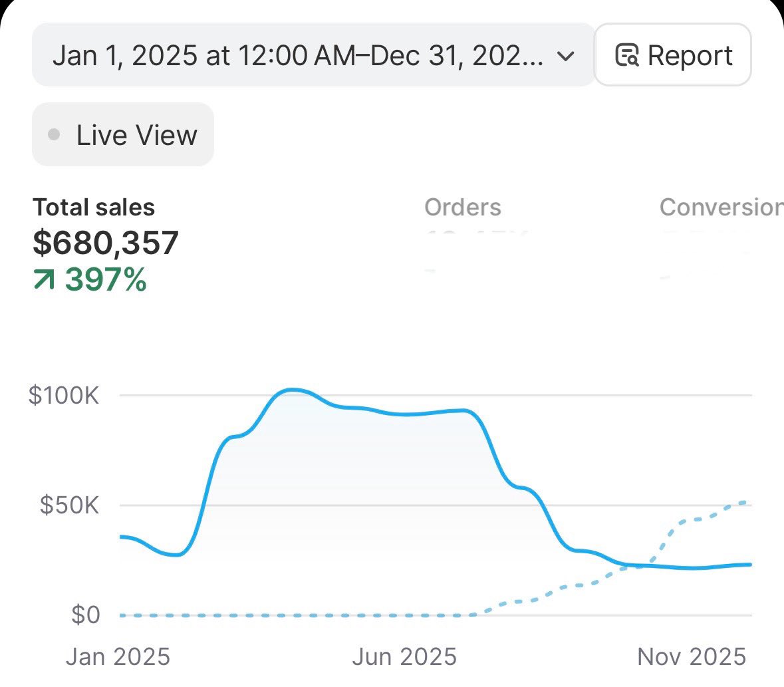
Task: Click the chevron in date range selector
Action: 565,56
